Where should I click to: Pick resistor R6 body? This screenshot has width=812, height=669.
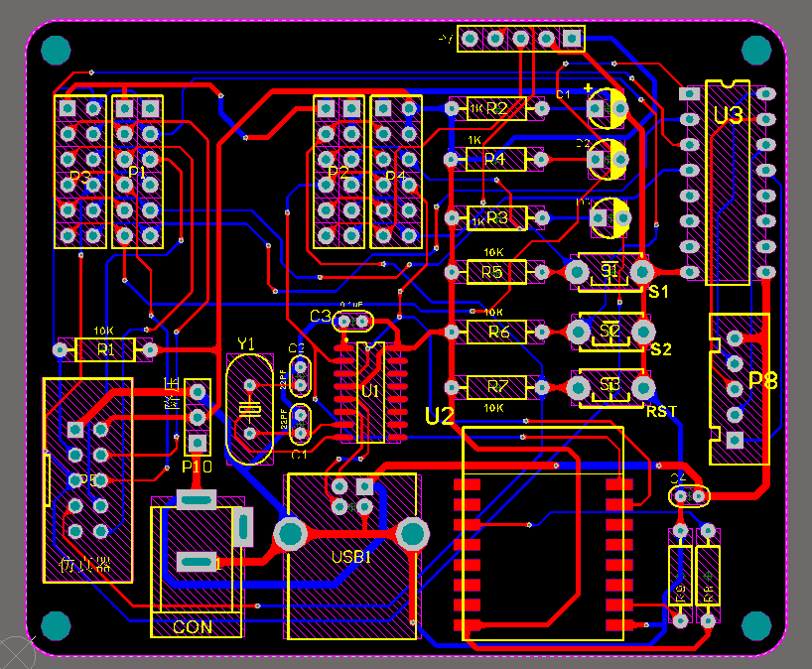[496, 332]
